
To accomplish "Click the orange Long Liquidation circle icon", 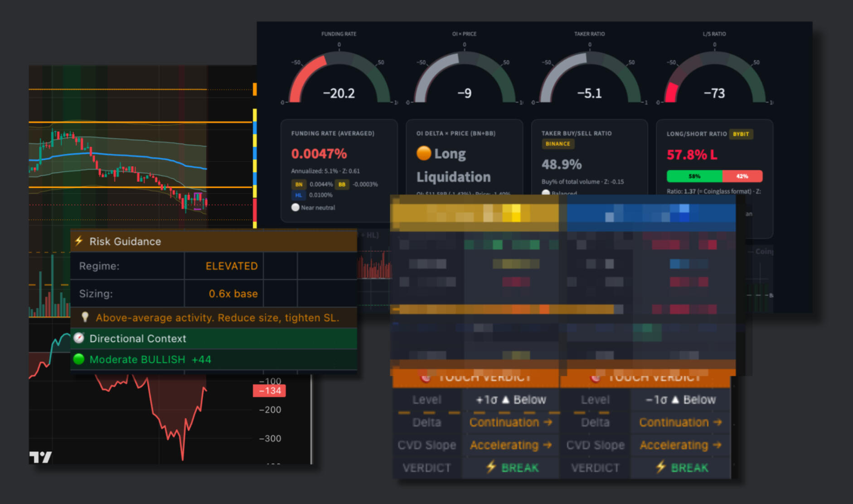I will 424,153.
